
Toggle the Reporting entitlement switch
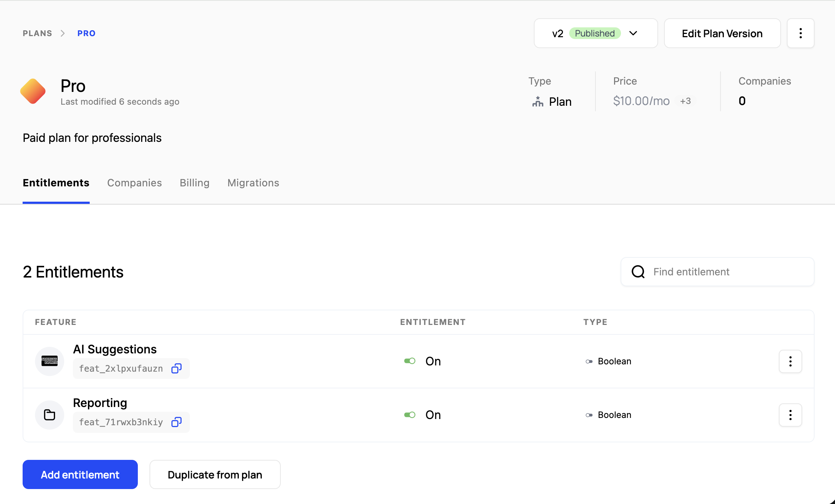coord(410,415)
